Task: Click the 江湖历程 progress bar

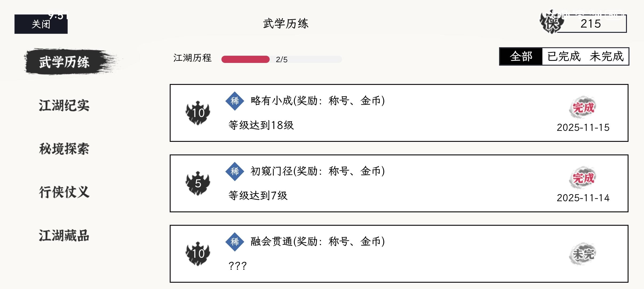Action: [x=281, y=59]
